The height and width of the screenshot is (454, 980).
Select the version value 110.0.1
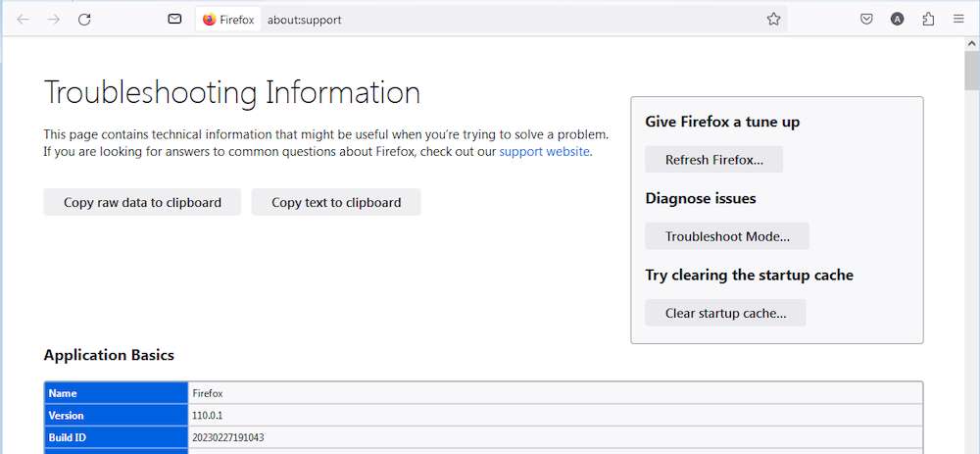tap(208, 415)
